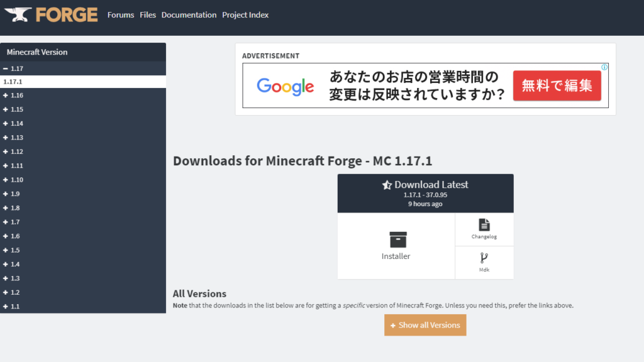Open the Files menu item
644x362 pixels.
click(x=148, y=14)
